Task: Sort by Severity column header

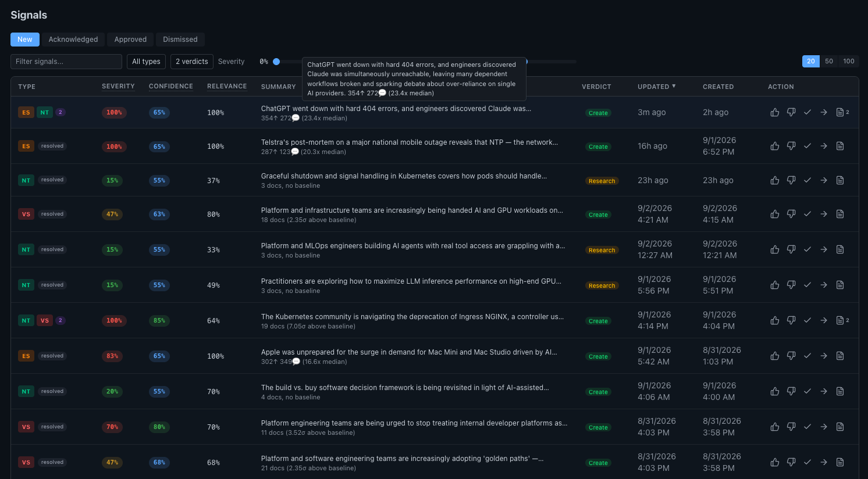Action: click(118, 87)
